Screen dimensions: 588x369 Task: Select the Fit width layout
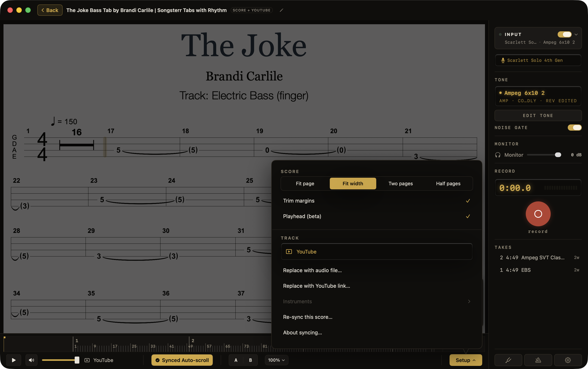(x=353, y=184)
